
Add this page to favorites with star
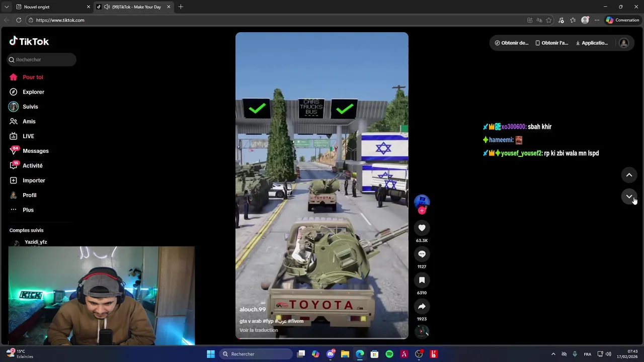tap(549, 20)
